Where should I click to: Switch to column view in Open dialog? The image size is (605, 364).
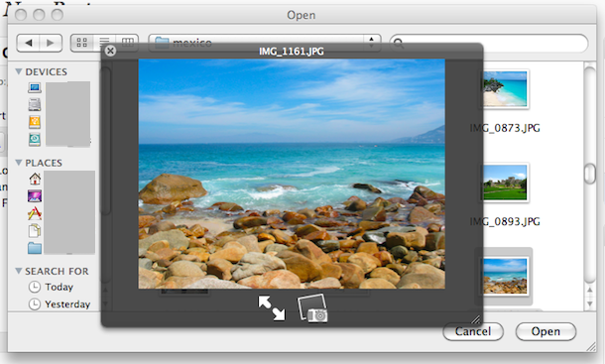127,41
